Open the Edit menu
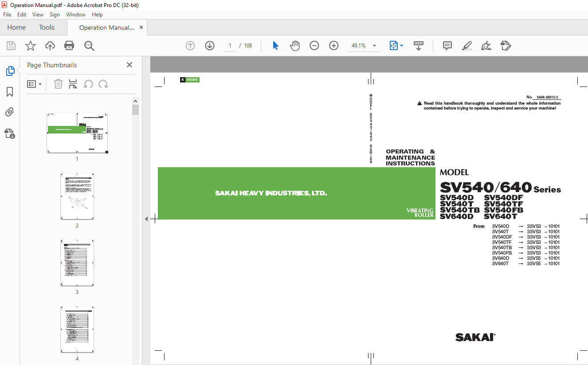The image size is (588, 365). click(22, 15)
